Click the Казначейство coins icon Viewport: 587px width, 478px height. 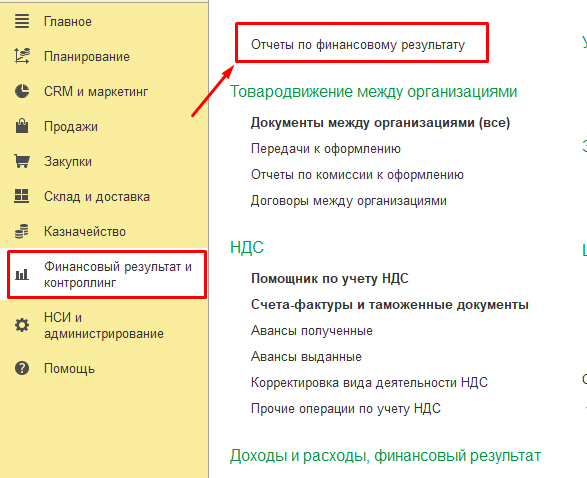pyautogui.click(x=22, y=231)
